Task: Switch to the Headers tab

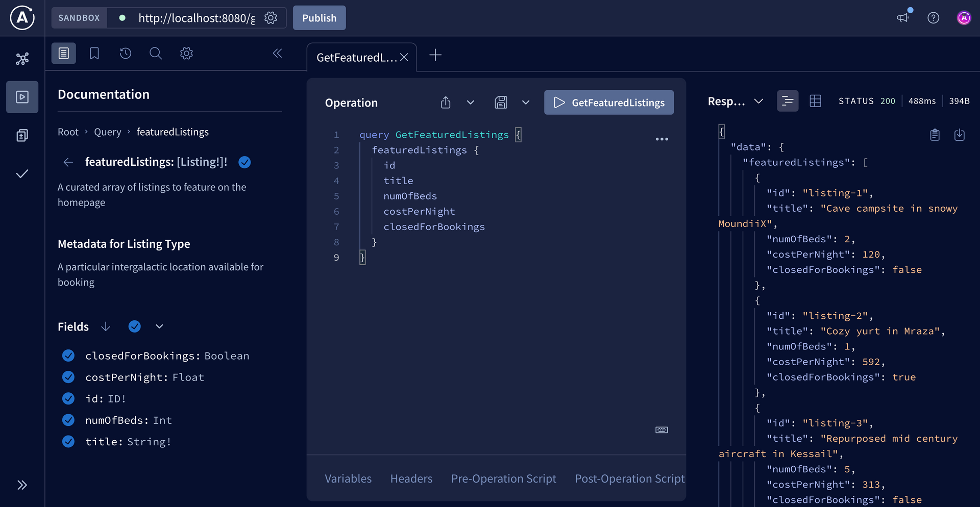Action: click(x=411, y=478)
